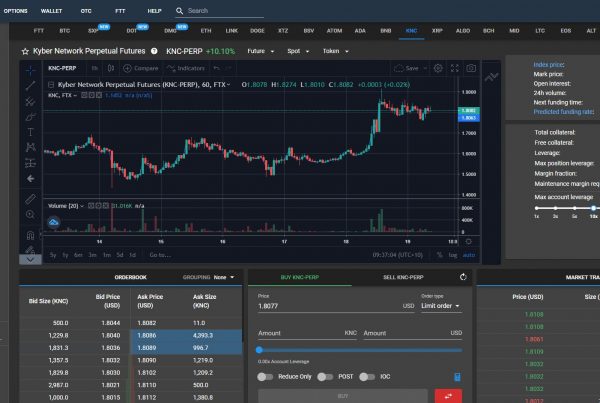Image resolution: width=600 pixels, height=403 pixels.
Task: Select the pitchfork drawing tool
Action: [31, 101]
